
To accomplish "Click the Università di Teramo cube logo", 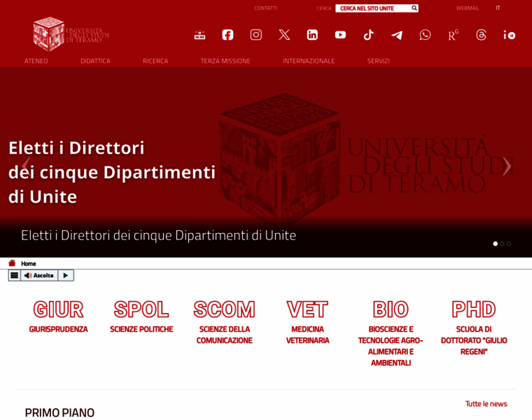I will pos(71,34).
